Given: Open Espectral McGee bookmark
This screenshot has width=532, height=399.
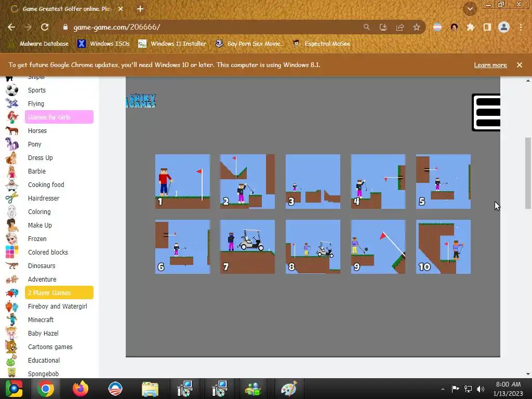Looking at the screenshot, I should [x=322, y=44].
